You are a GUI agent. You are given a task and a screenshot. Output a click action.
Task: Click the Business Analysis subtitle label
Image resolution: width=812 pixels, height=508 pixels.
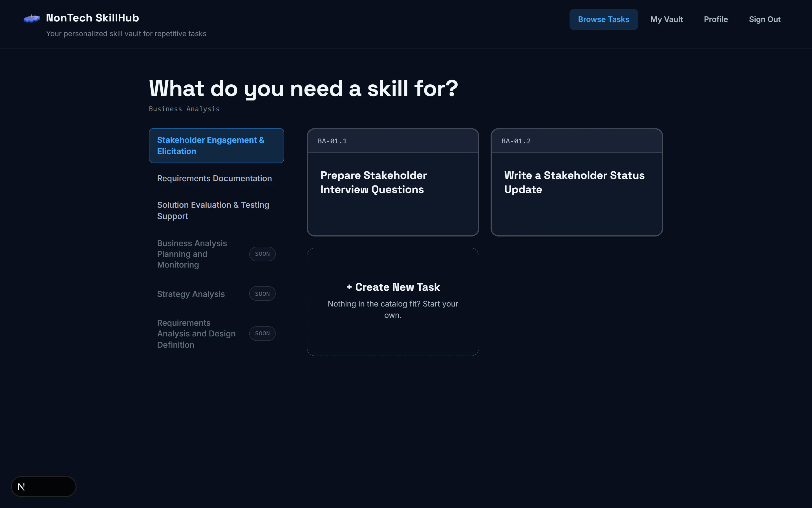(x=184, y=109)
